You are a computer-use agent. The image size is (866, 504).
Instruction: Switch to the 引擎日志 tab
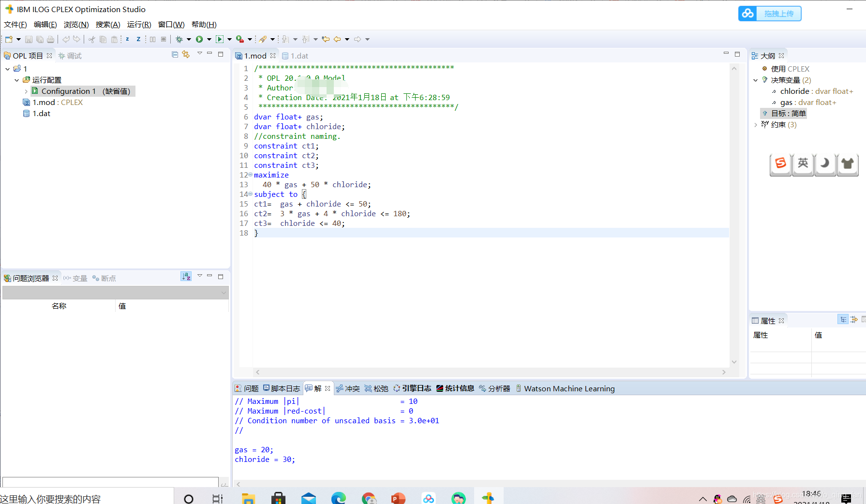(x=412, y=388)
